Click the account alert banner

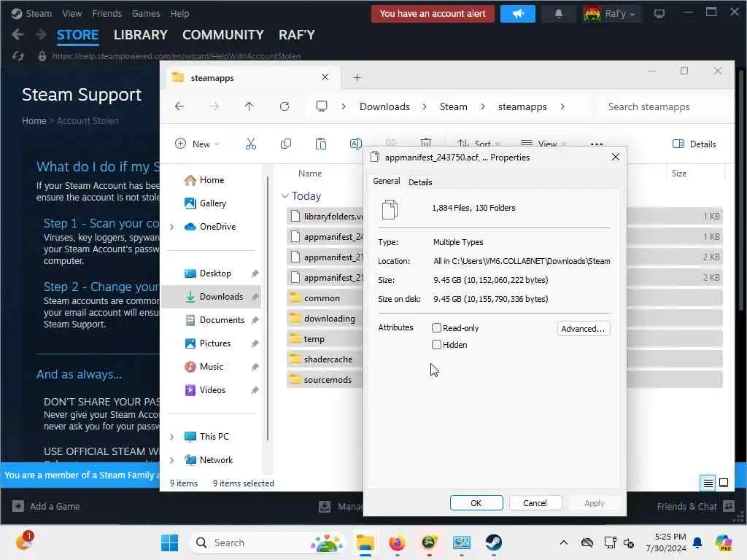(x=433, y=14)
